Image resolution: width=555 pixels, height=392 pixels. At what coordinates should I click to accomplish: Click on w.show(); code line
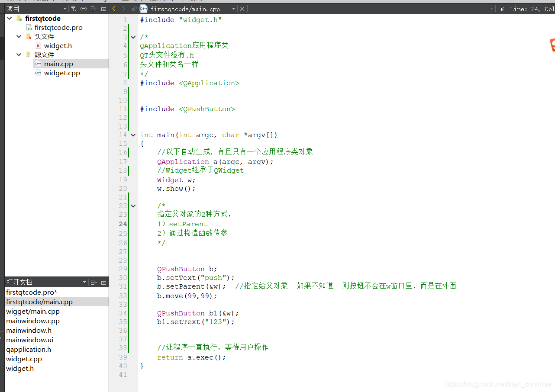[x=177, y=189]
